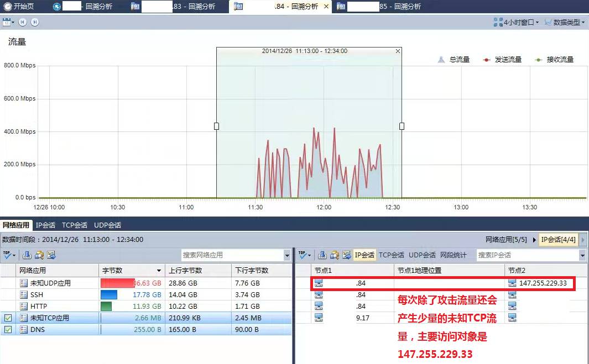Uncheck the DNS row checkbox
589x364 pixels.
8,330
